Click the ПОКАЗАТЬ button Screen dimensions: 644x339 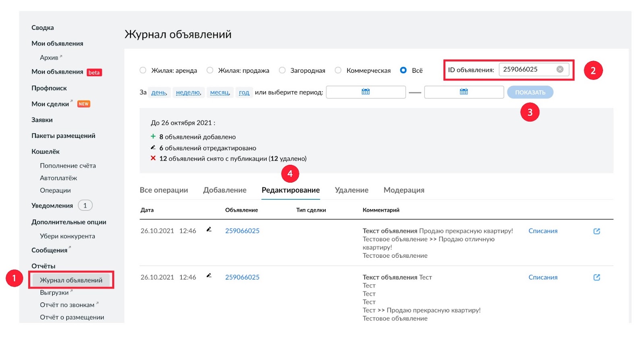click(x=530, y=92)
